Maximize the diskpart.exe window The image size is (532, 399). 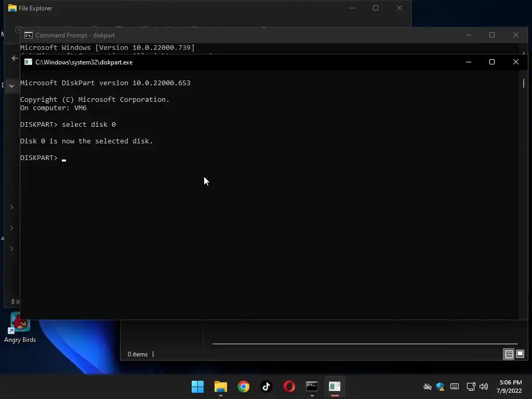492,62
